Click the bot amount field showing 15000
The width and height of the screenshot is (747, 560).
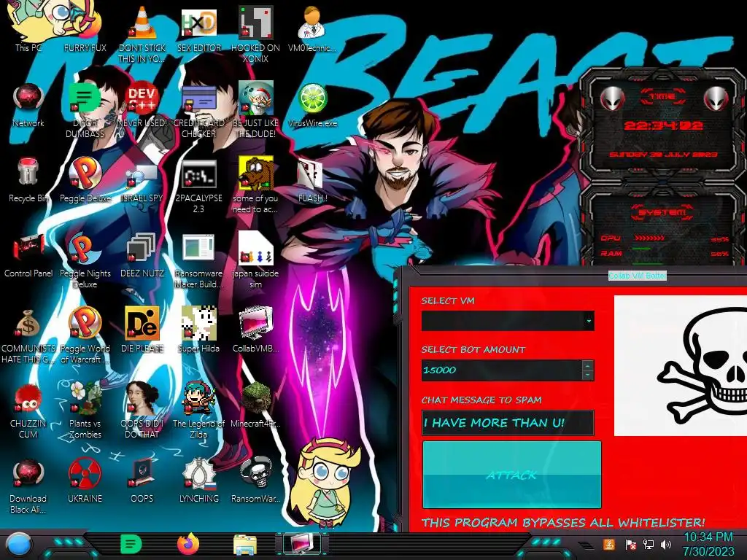(502, 370)
